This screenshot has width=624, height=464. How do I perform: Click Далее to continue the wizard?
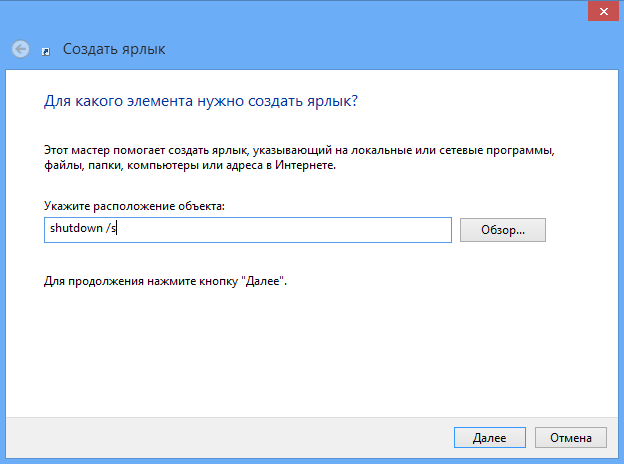pos(489,438)
